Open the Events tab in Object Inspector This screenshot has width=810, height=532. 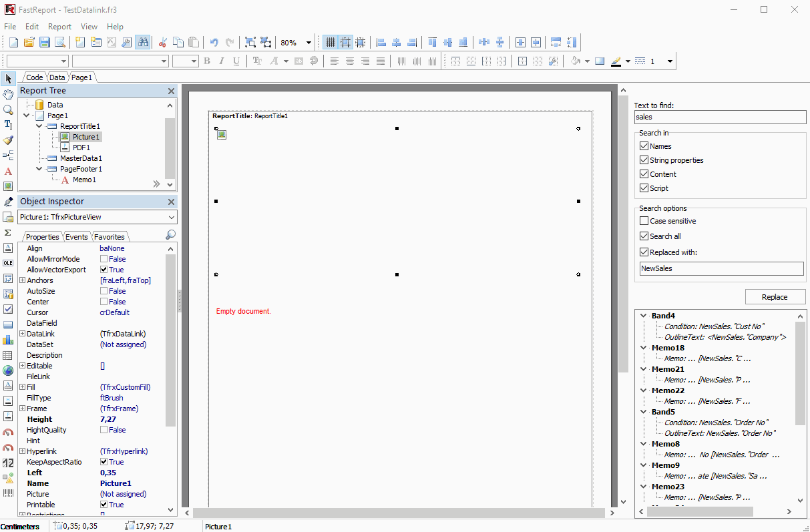76,236
